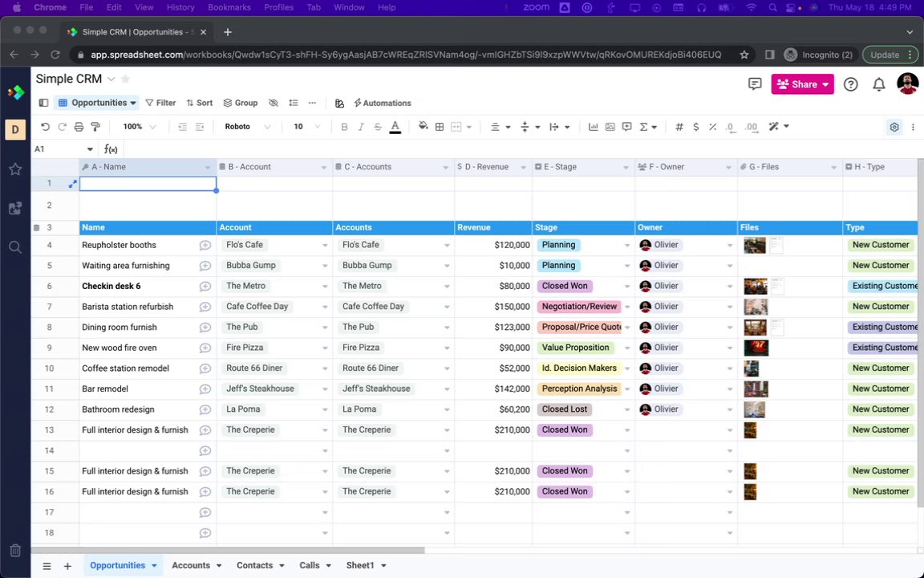Click the increase decimal places icon
Image resolution: width=924 pixels, height=578 pixels.
pyautogui.click(x=752, y=127)
